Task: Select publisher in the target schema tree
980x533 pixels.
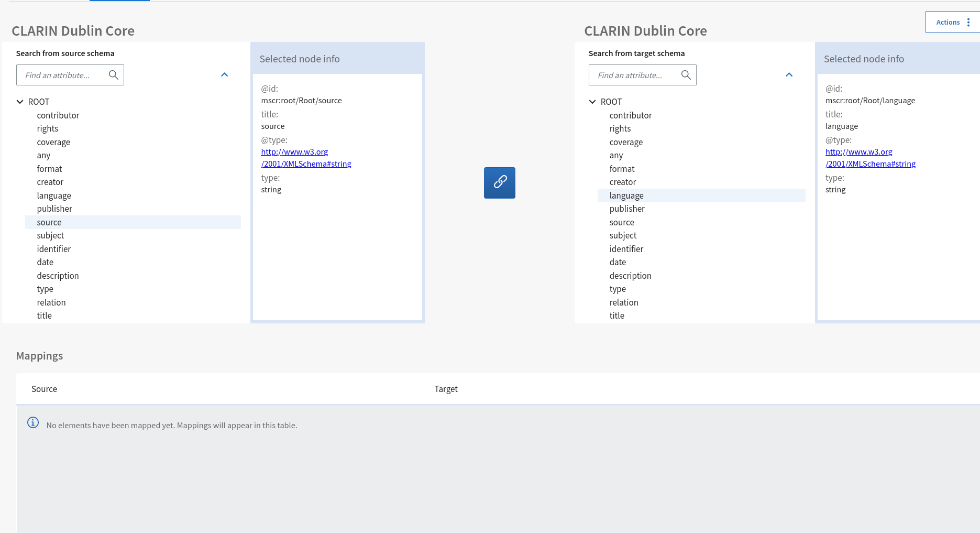Action: coord(627,209)
